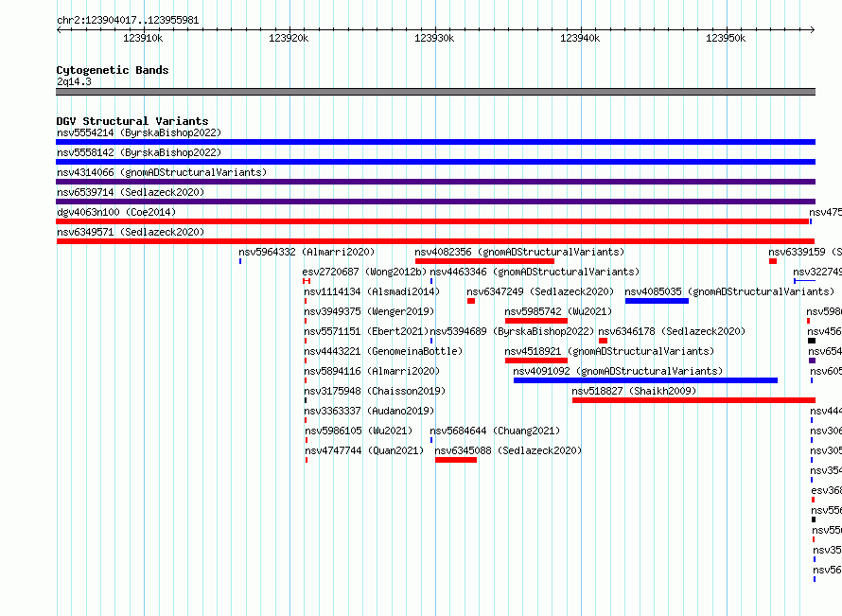Click the nsv5985742 (Wu2021) label

coord(558,311)
